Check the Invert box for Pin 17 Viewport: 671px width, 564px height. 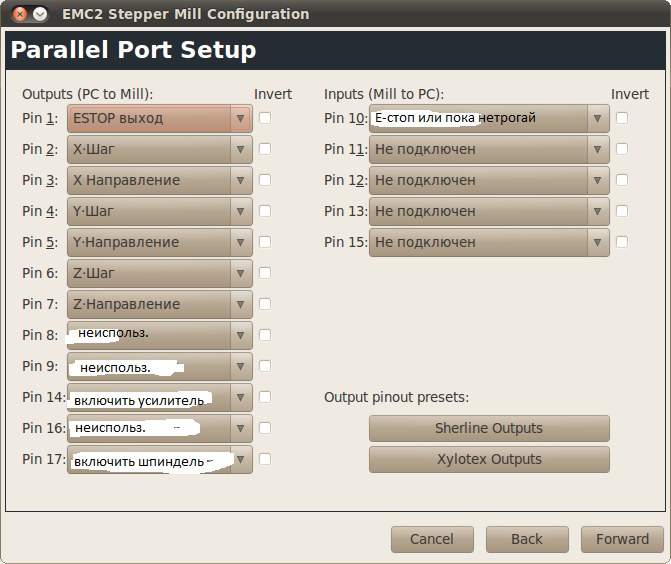[265, 459]
